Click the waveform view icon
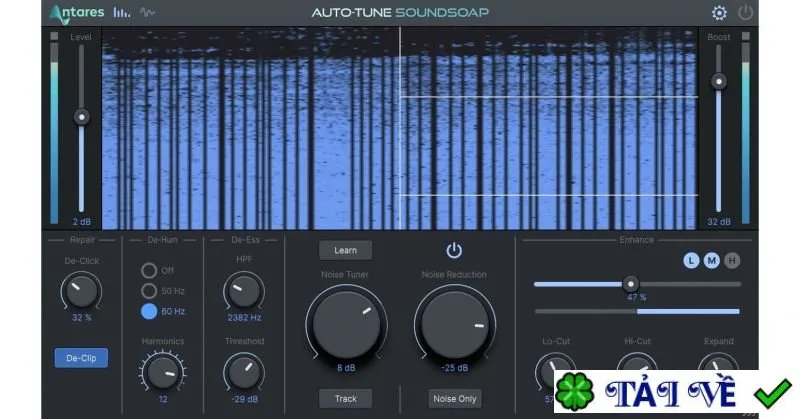 click(x=147, y=12)
